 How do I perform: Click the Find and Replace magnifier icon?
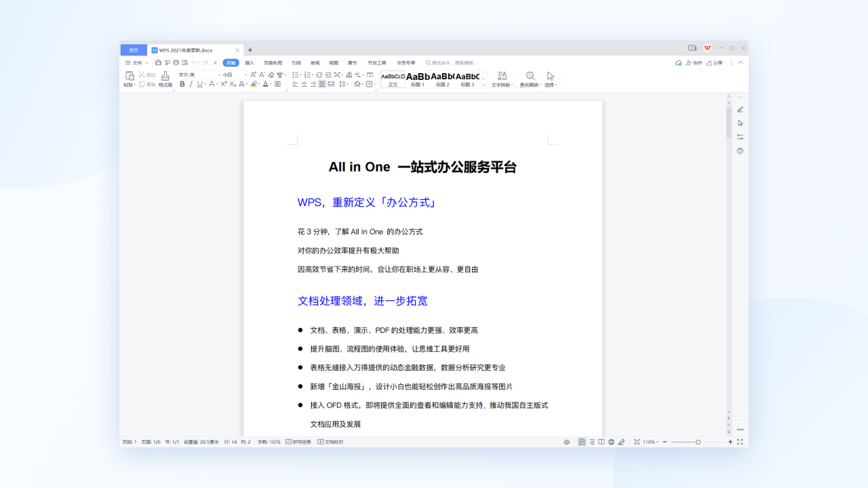point(530,76)
